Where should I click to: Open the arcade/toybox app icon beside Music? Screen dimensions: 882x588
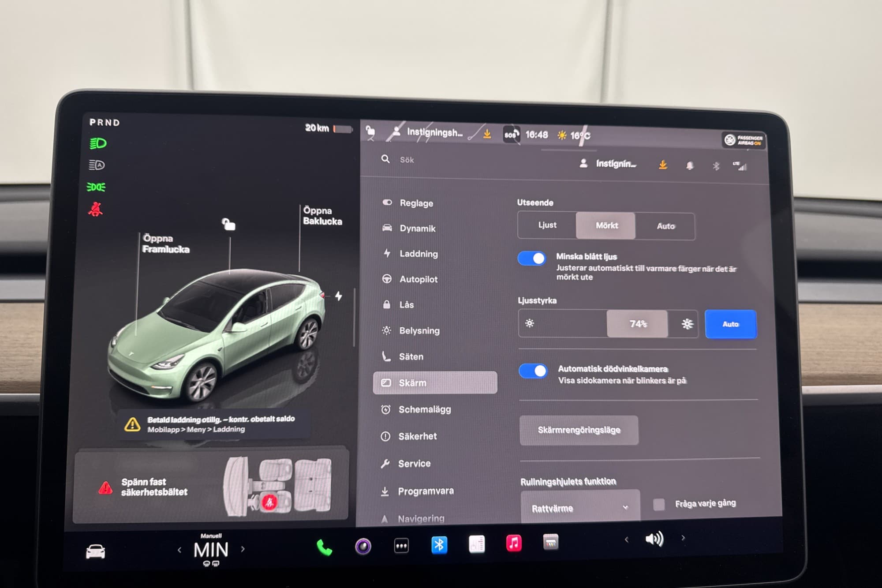(x=551, y=542)
